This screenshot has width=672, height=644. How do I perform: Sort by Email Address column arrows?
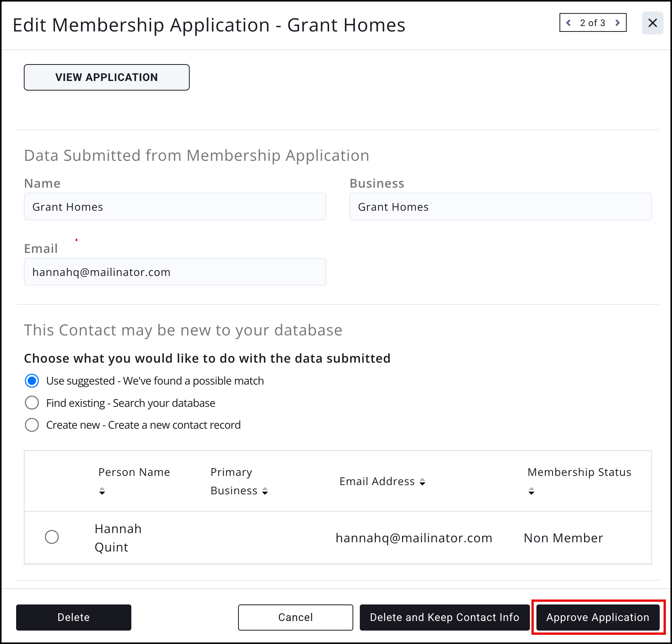[x=422, y=482]
